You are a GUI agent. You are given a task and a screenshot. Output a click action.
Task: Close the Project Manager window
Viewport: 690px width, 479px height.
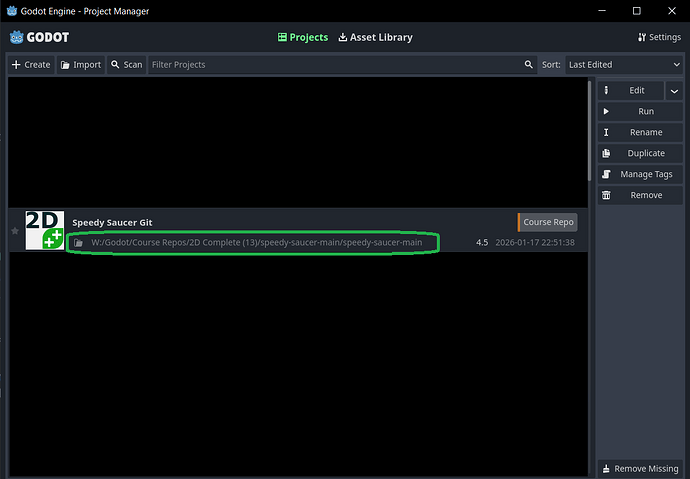[x=672, y=11]
